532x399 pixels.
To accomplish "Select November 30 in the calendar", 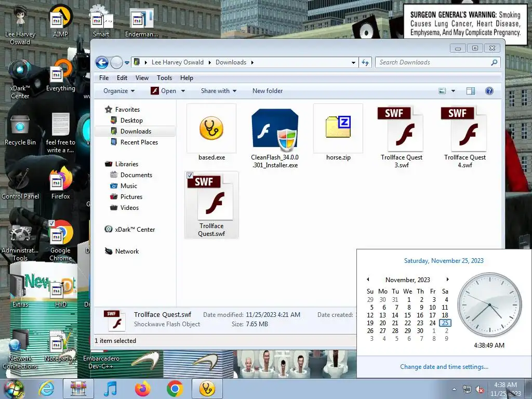I will pyautogui.click(x=420, y=331).
